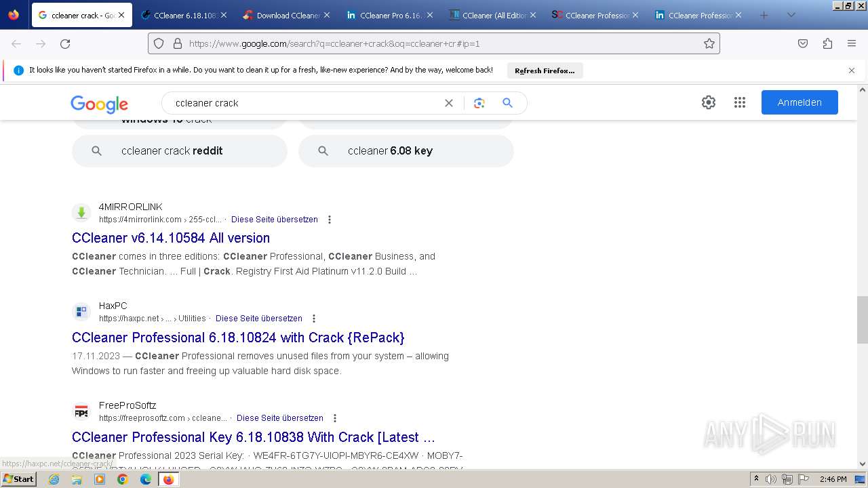868x488 pixels.
Task: Open more options for 4MIRRORLINK result
Action: point(330,220)
